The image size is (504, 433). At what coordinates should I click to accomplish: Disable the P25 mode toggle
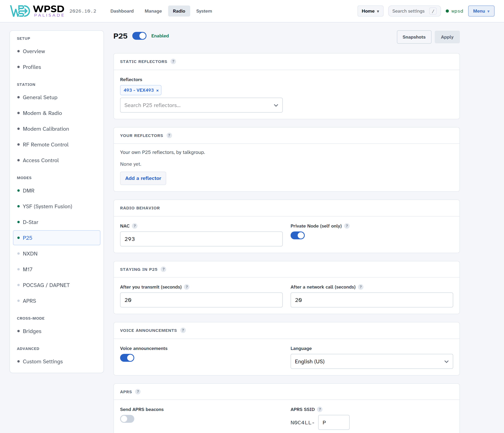(139, 36)
